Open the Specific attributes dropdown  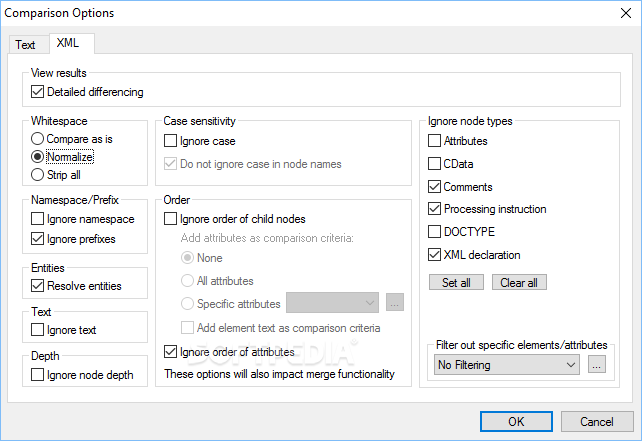(332, 303)
